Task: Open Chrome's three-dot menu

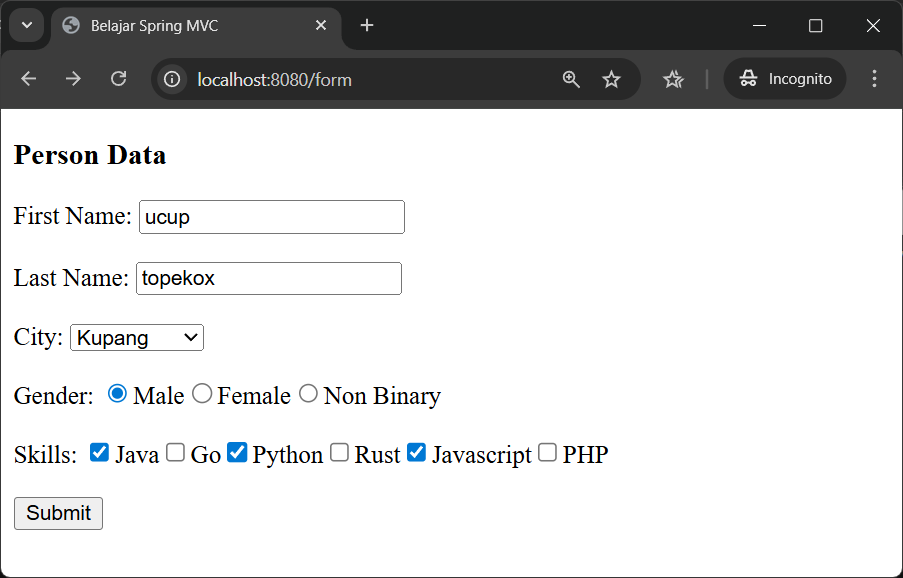Action: coord(874,78)
